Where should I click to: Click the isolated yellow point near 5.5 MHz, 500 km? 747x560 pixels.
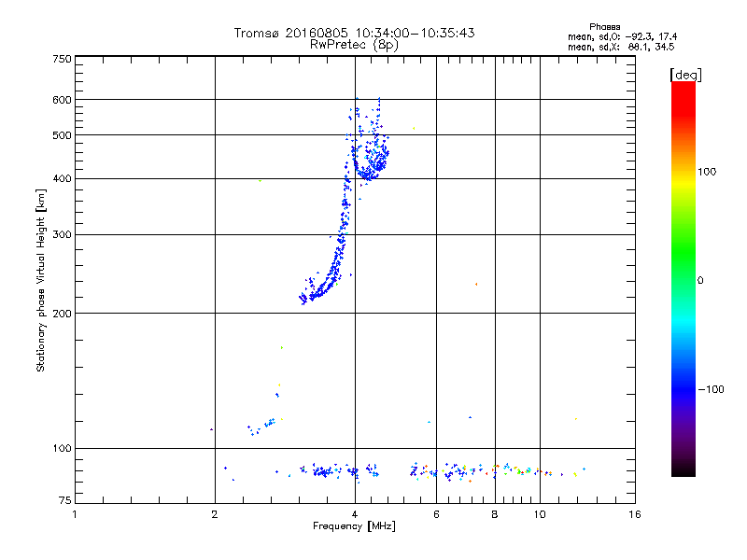[414, 128]
